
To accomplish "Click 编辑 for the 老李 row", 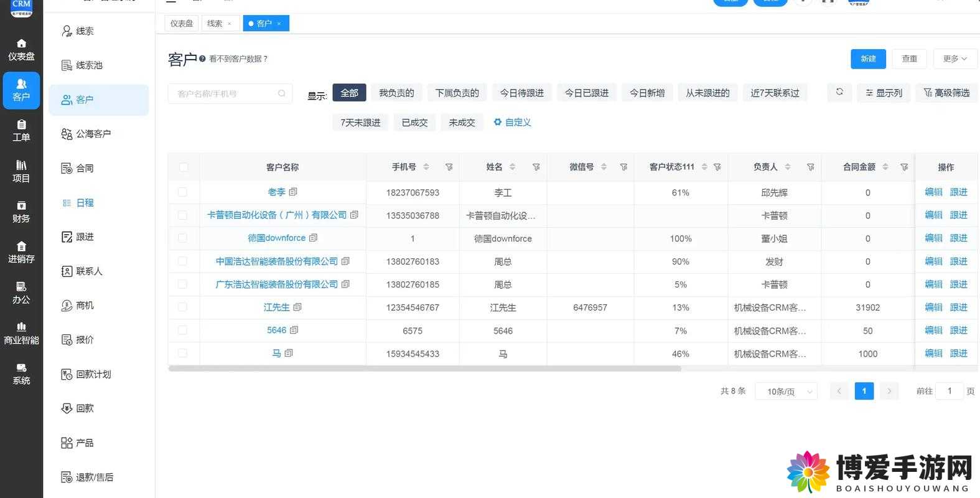I will coord(933,192).
